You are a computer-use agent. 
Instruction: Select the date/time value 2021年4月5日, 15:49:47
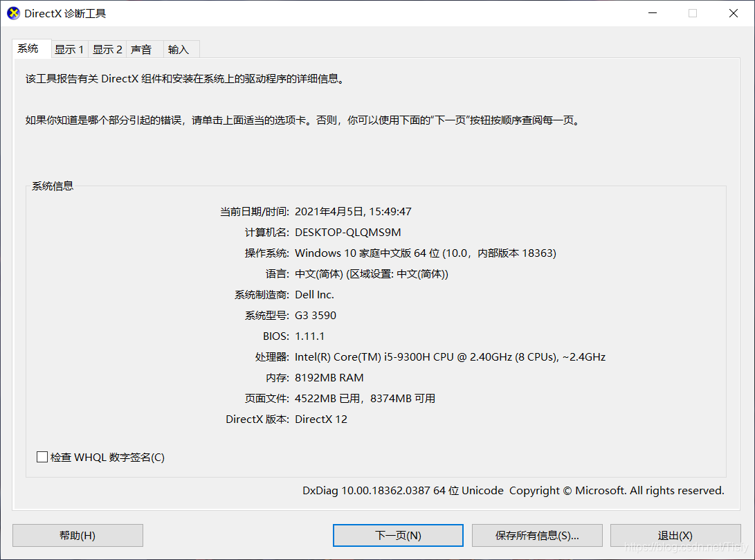[353, 211]
